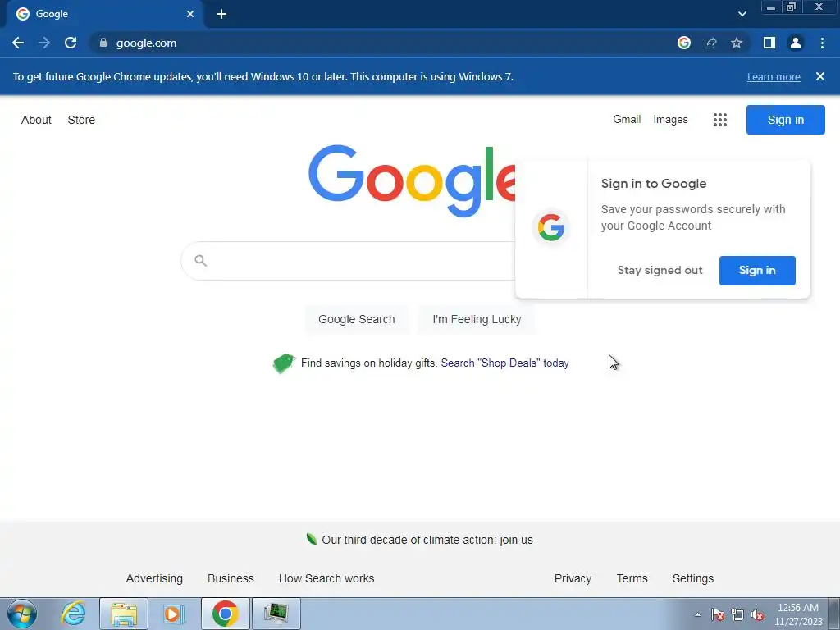Share this page icon
The height and width of the screenshot is (630, 840).
click(710, 43)
